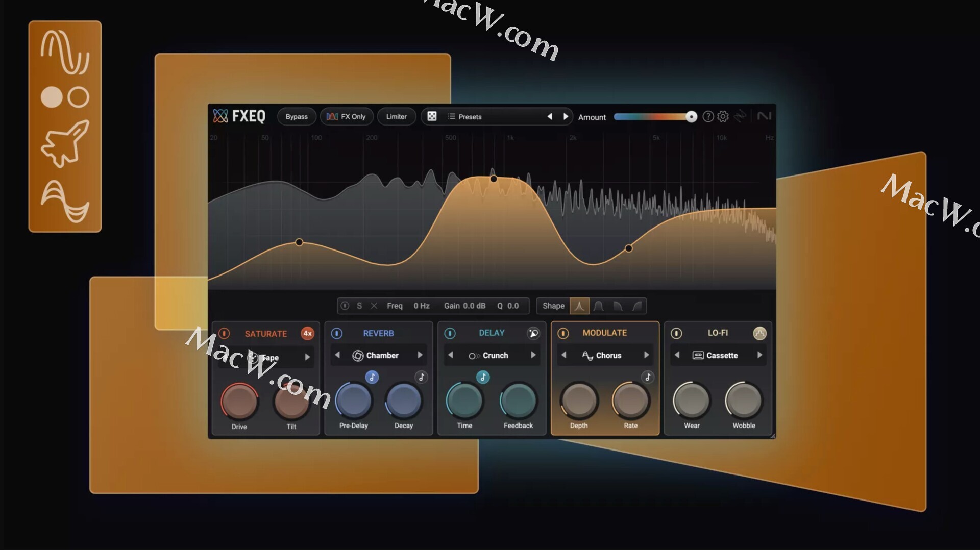The image size is (980, 550).
Task: Delete the band with the X icon
Action: (x=374, y=306)
